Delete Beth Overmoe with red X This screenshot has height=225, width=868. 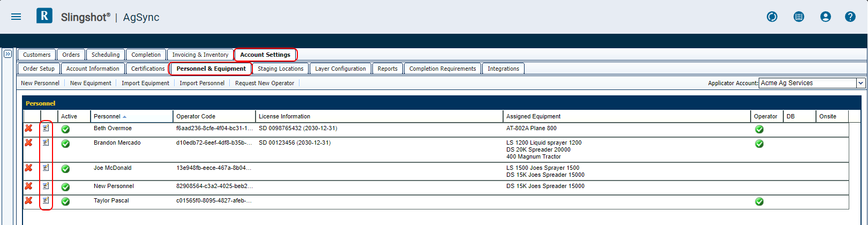tap(29, 128)
